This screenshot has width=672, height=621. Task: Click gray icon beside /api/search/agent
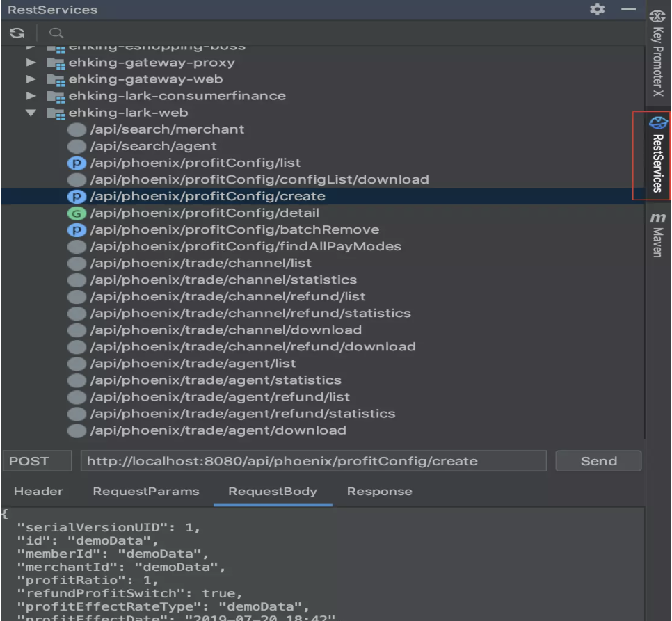pyautogui.click(x=77, y=147)
